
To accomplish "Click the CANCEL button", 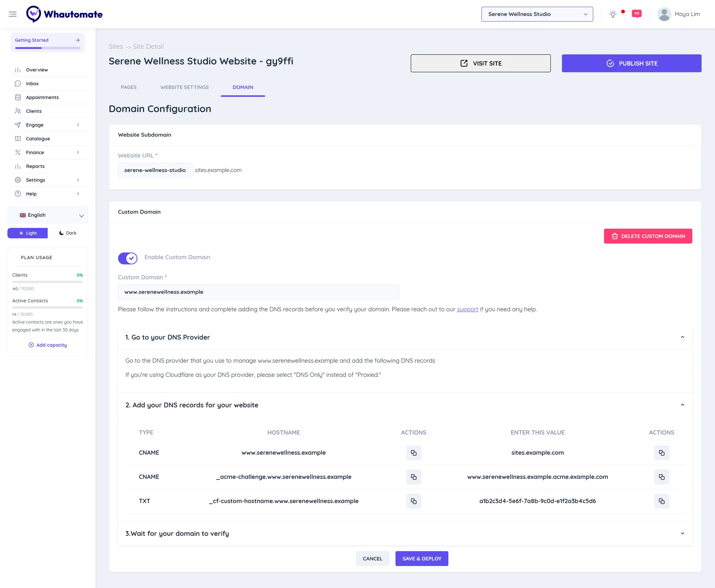I will coord(372,559).
